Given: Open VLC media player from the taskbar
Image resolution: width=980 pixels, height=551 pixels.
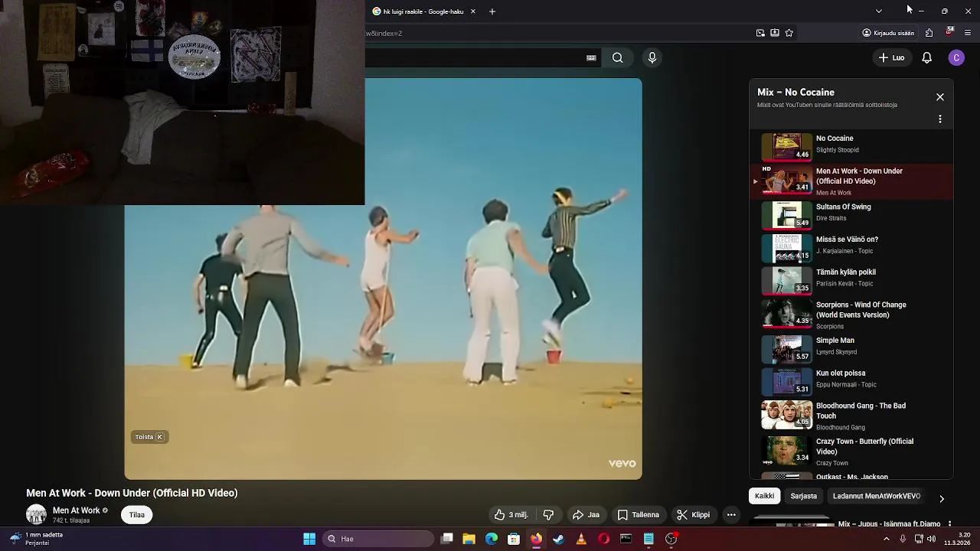Looking at the screenshot, I should pos(581,539).
